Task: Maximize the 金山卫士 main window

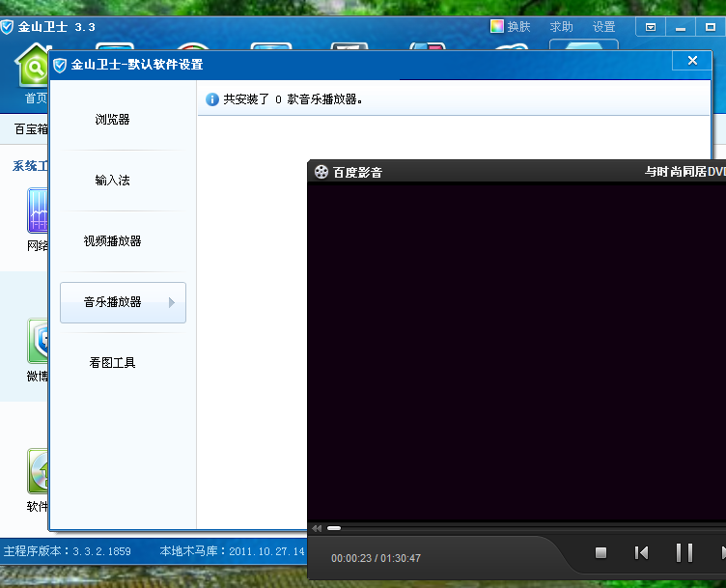Action: (711, 27)
